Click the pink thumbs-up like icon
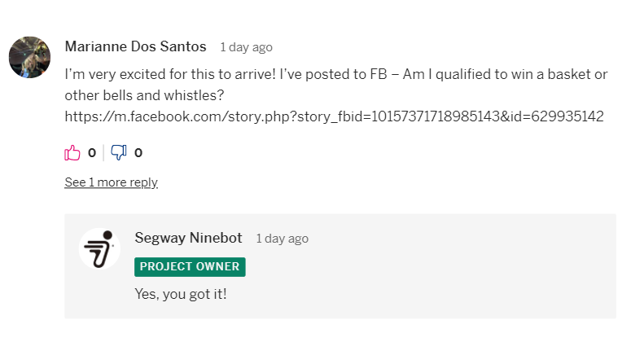644x342 pixels. point(72,153)
